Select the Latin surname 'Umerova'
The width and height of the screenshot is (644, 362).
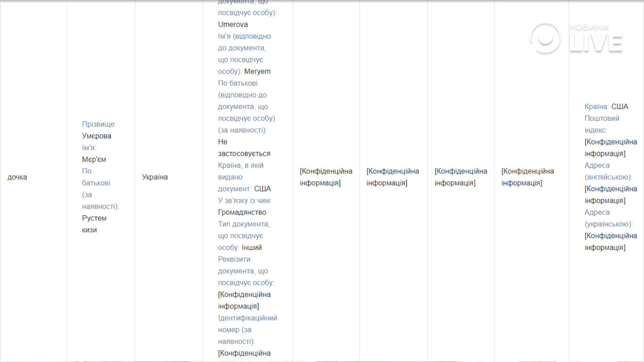click(x=233, y=25)
